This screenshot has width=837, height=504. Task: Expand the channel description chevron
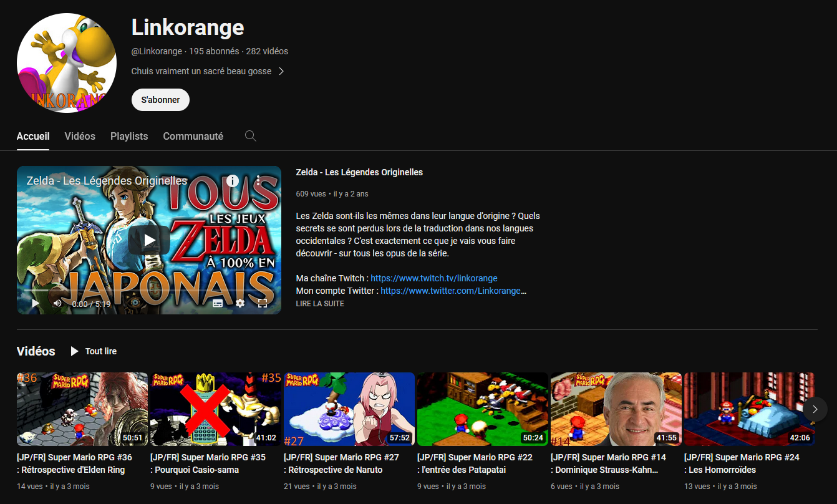pos(281,71)
